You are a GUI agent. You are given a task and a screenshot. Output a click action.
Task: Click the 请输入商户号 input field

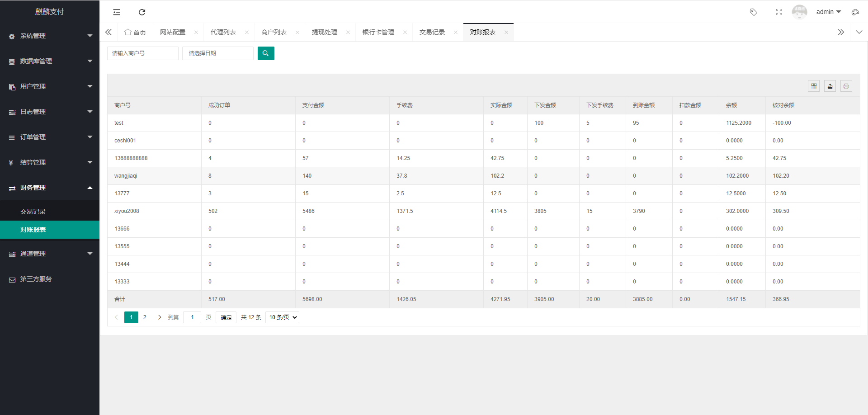click(142, 53)
